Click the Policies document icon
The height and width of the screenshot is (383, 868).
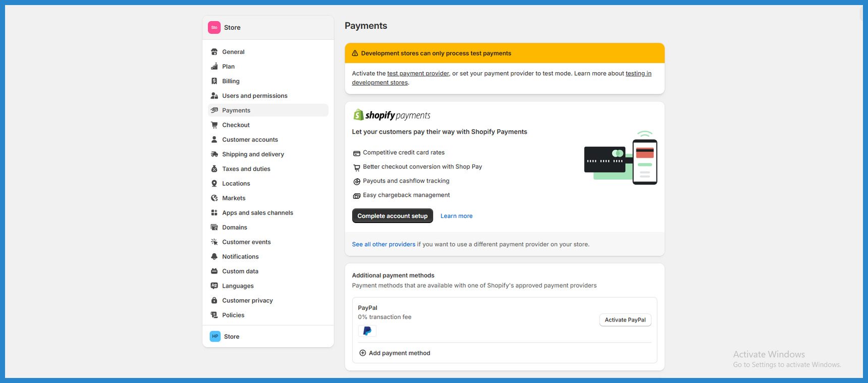pyautogui.click(x=214, y=315)
